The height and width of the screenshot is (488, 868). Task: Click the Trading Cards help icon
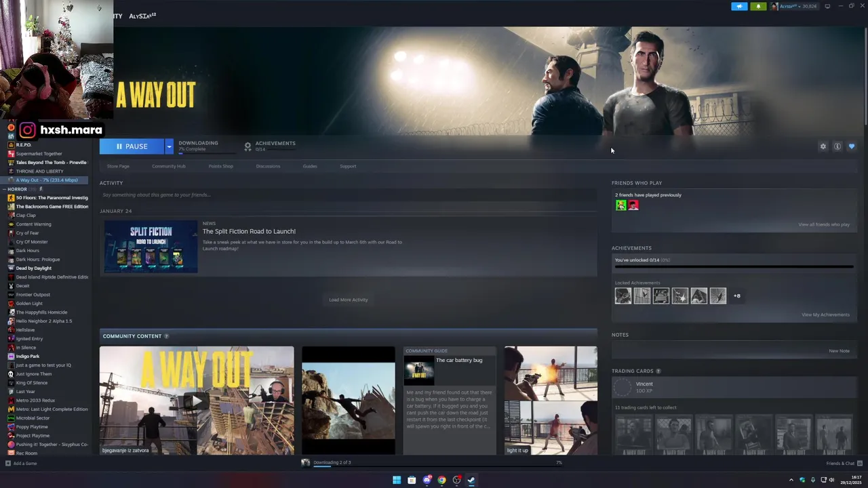pyautogui.click(x=658, y=371)
